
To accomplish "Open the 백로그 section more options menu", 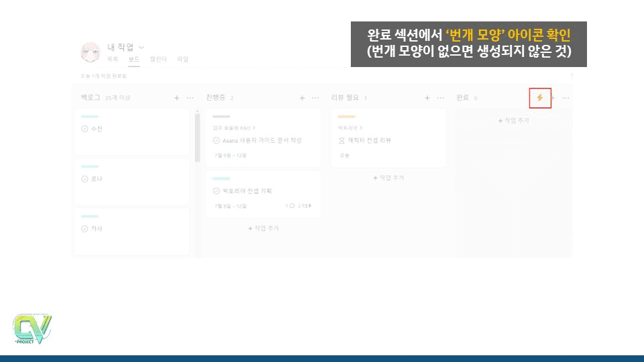I will pos(190,98).
